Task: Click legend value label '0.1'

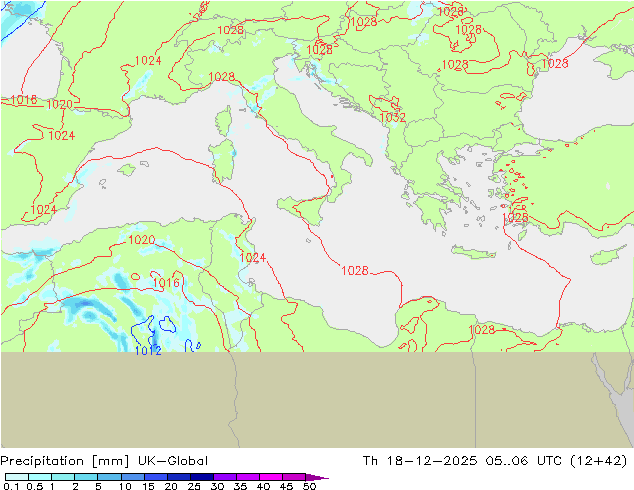Action: point(11,486)
